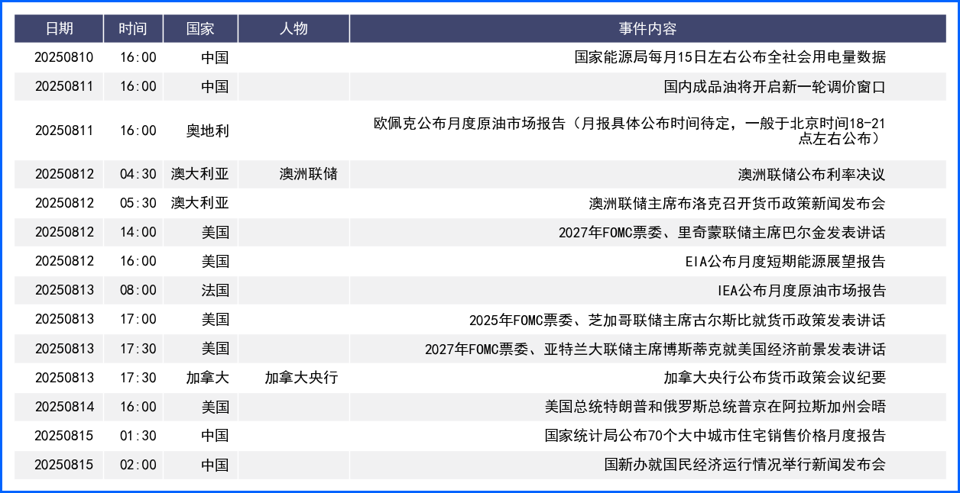Click the 时间 column header
This screenshot has height=493, width=960.
[x=133, y=29]
